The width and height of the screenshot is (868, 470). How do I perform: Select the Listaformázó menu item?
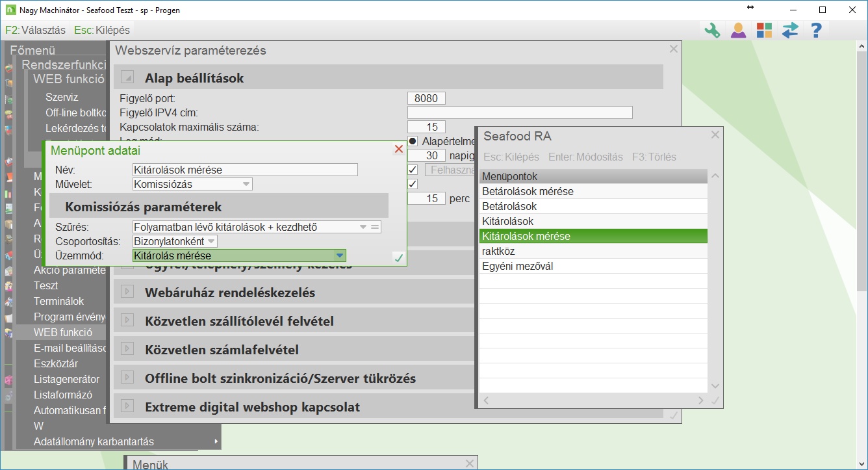point(63,395)
